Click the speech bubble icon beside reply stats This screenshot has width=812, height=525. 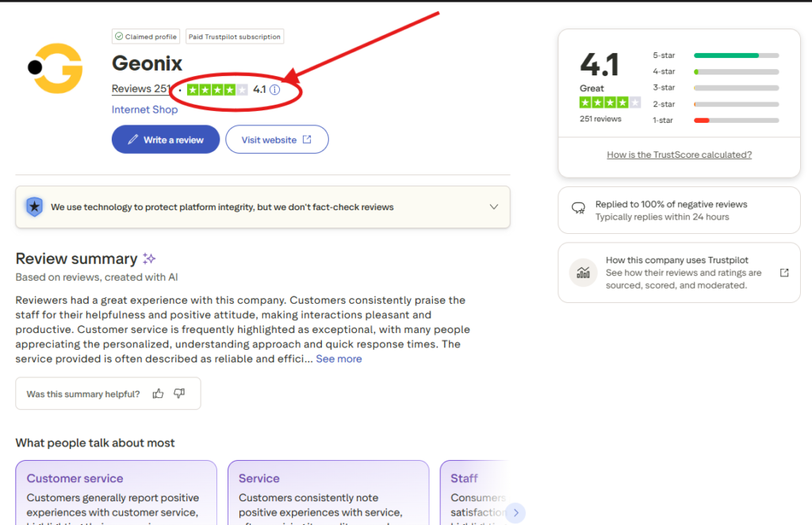pos(580,208)
